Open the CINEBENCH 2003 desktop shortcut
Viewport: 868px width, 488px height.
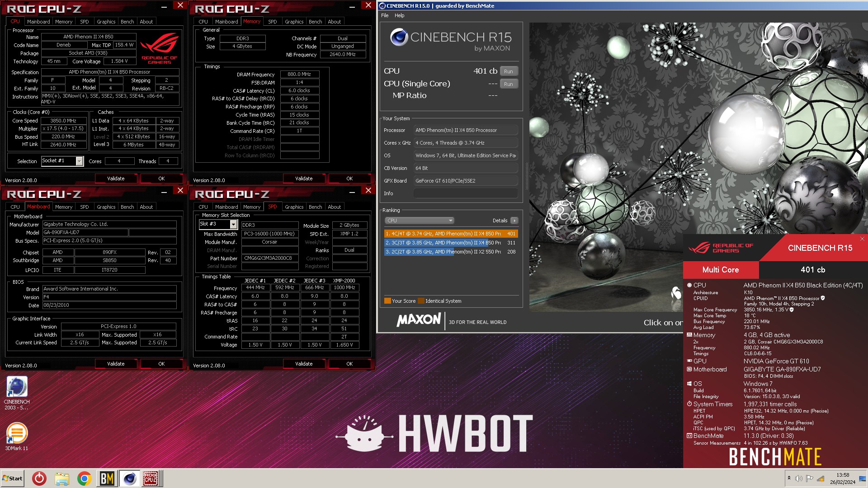pyautogui.click(x=17, y=393)
